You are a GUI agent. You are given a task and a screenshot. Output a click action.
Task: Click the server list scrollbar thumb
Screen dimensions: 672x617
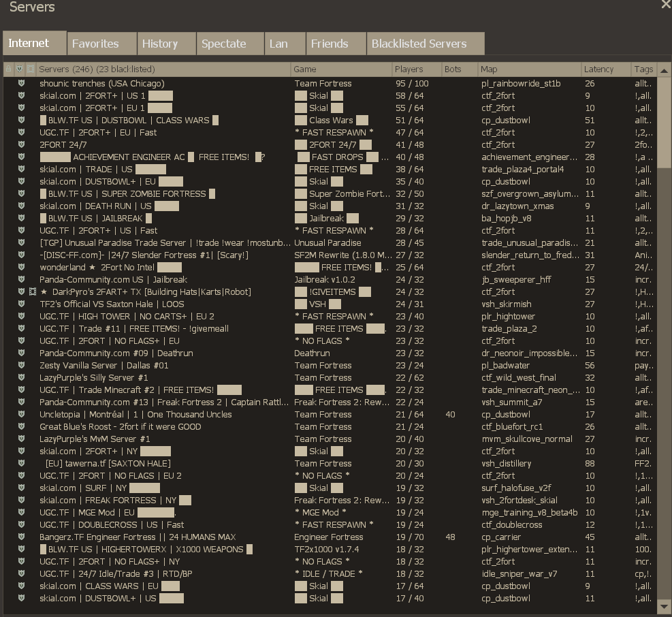[664, 123]
